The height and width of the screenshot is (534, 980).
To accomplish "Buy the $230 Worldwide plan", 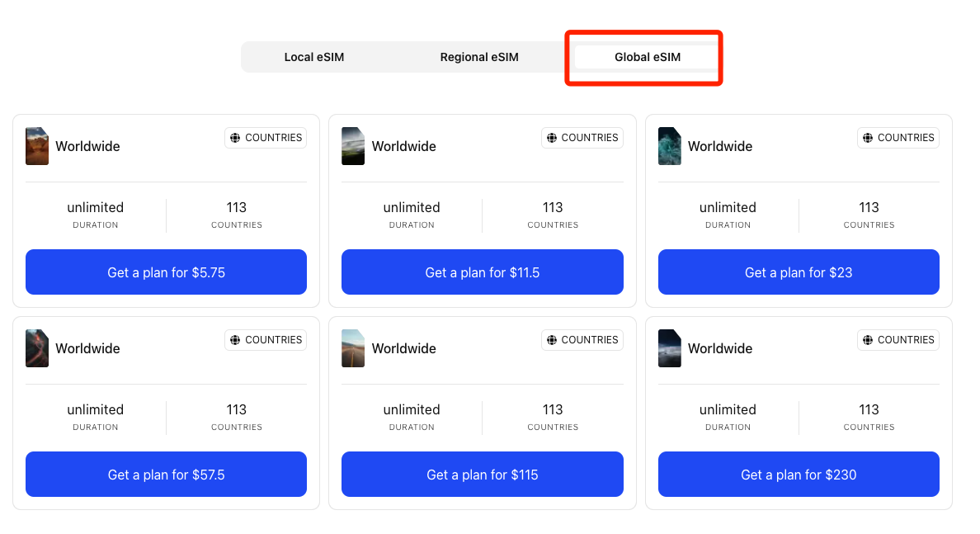I will point(799,475).
